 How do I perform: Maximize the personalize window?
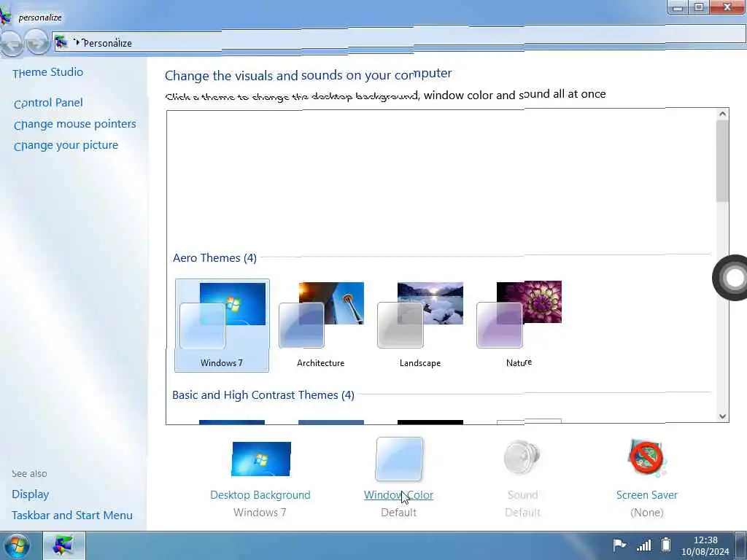coord(699,7)
